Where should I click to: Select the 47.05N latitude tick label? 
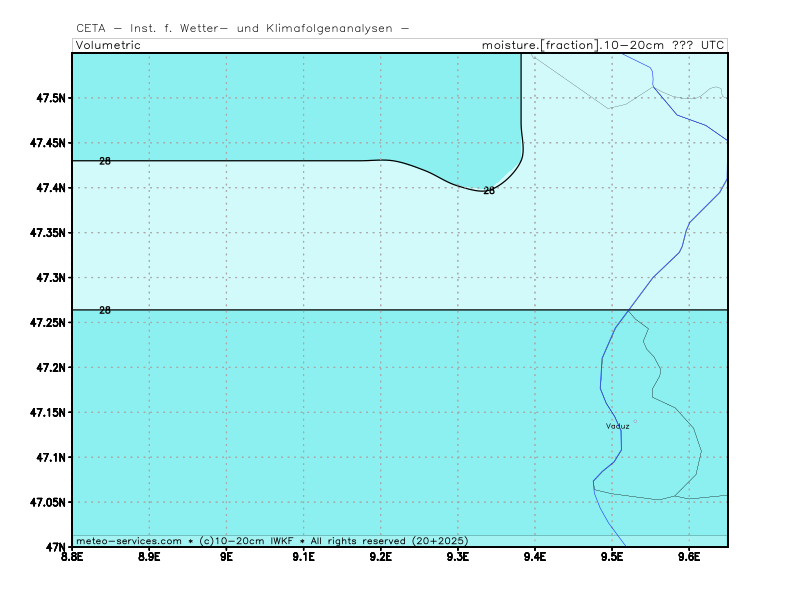click(45, 503)
